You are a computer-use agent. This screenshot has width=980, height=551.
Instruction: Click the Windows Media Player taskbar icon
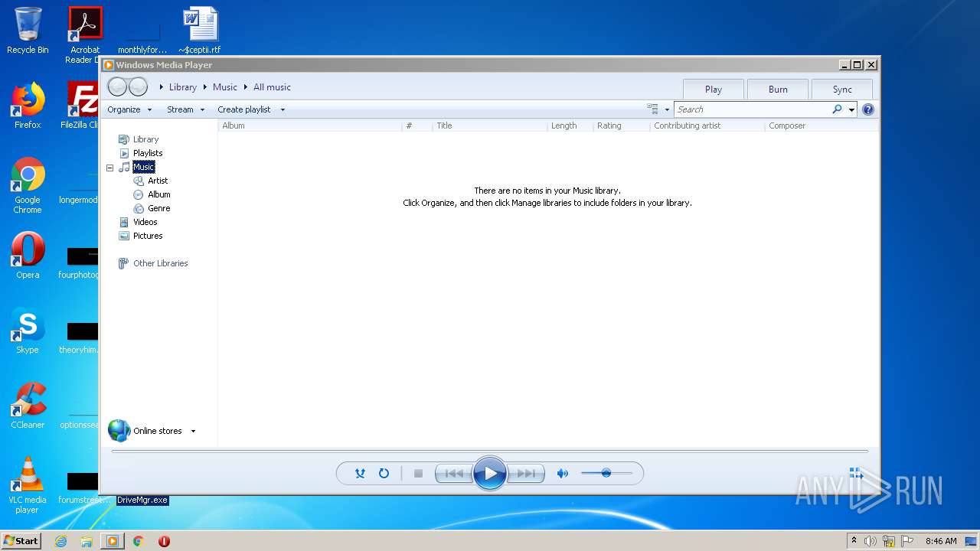[x=112, y=541]
